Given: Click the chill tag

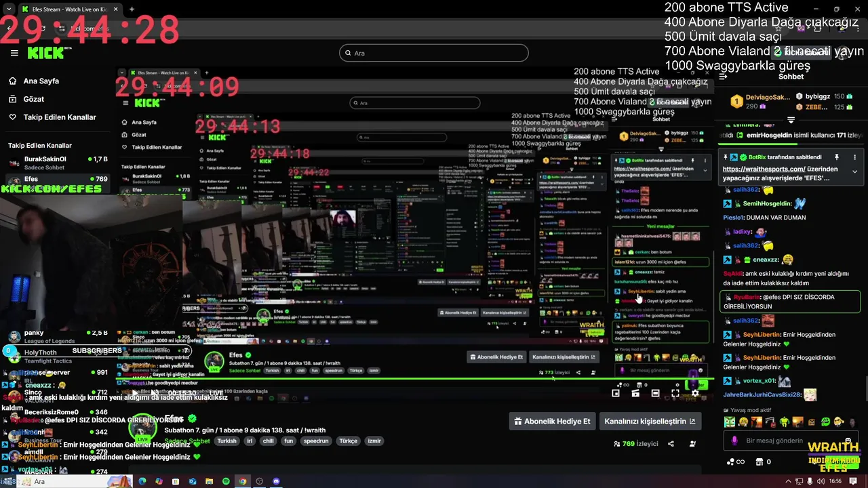Looking at the screenshot, I should pyautogui.click(x=269, y=441).
